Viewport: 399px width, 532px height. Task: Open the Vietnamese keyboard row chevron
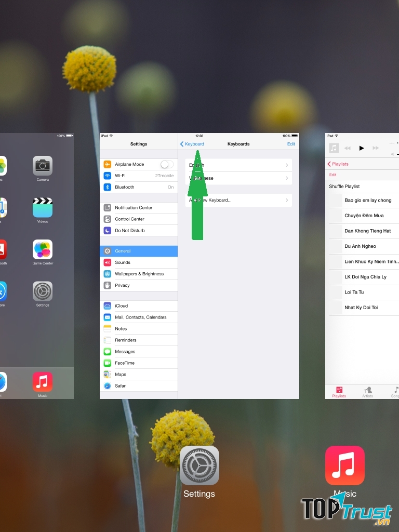pyautogui.click(x=287, y=178)
